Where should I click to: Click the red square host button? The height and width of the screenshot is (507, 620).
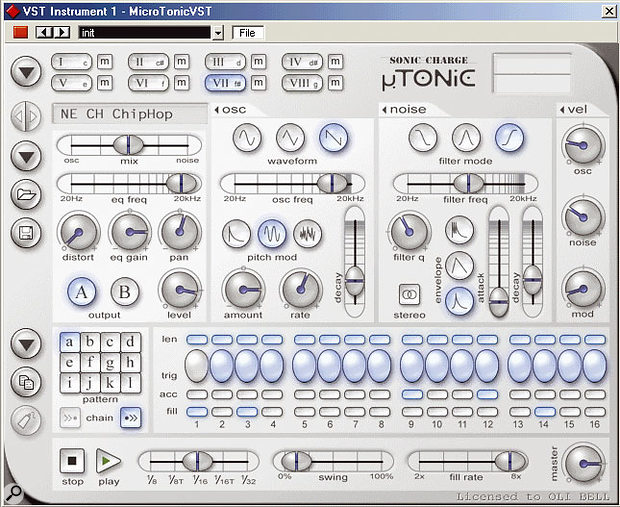tap(21, 32)
